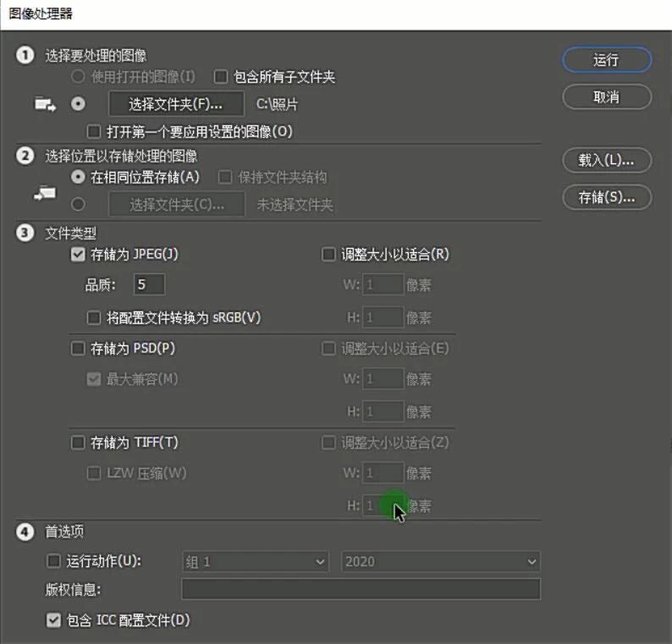Click the save location icon in section 2
672x644 pixels.
45,194
